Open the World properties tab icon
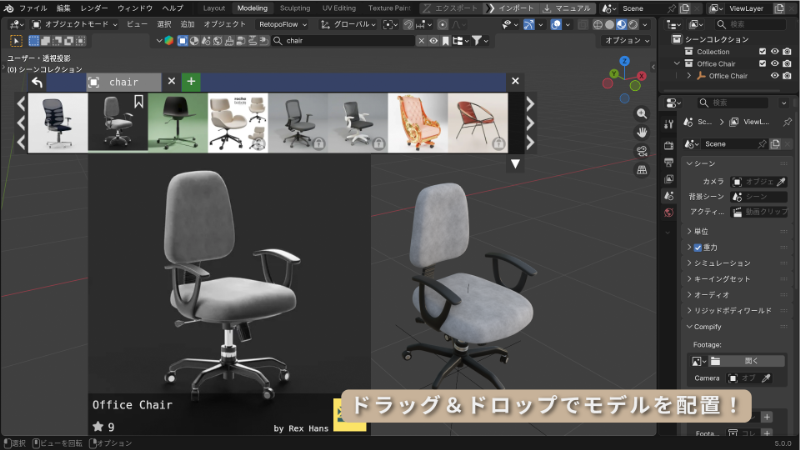 point(669,212)
